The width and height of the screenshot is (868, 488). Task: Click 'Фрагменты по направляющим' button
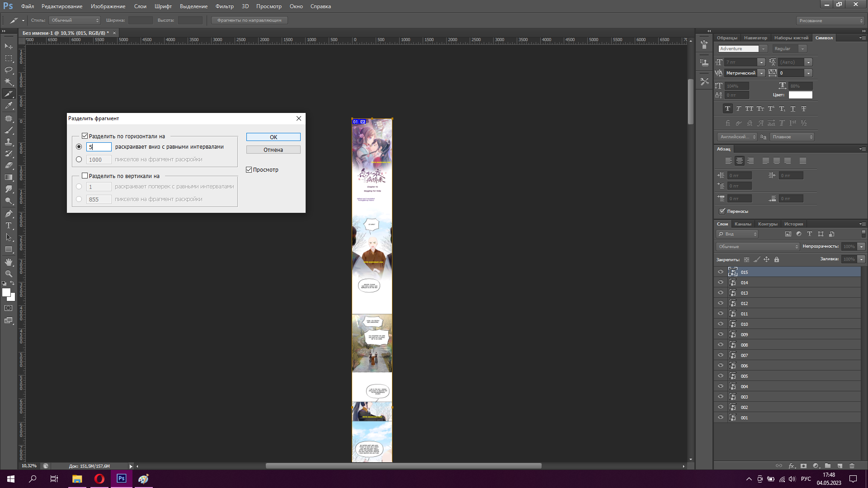(249, 20)
